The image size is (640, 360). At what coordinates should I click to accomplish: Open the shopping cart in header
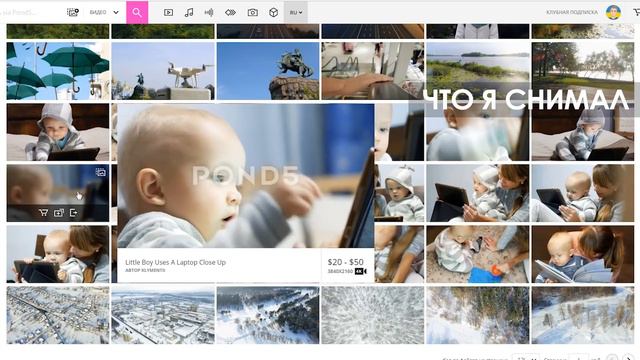point(636,12)
